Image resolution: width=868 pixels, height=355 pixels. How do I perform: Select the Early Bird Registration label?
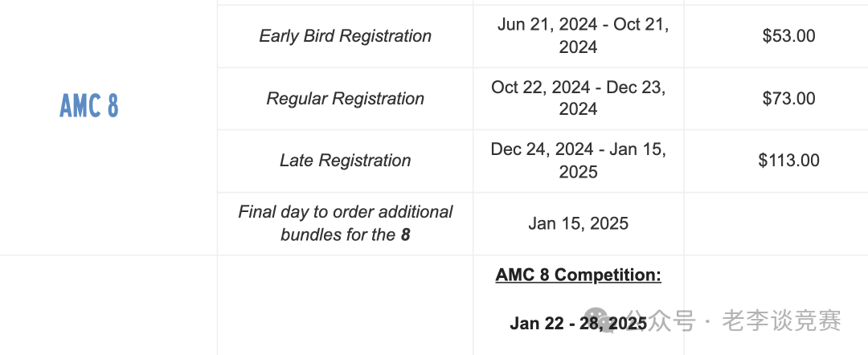pyautogui.click(x=345, y=36)
